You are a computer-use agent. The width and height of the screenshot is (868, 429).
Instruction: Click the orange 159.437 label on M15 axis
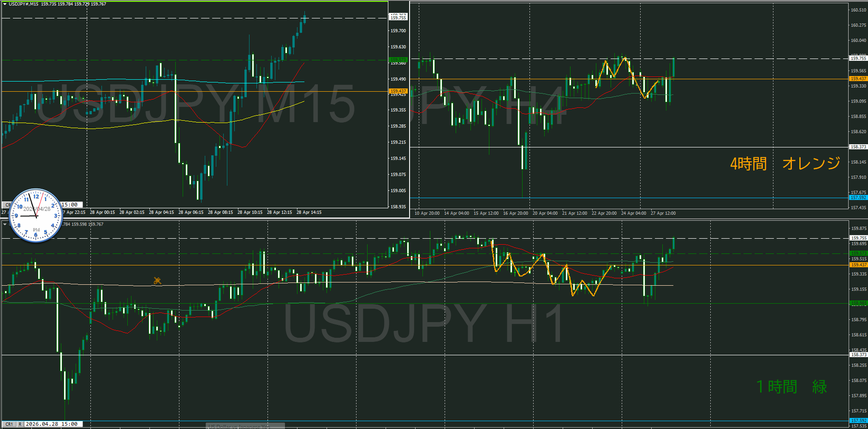(398, 91)
